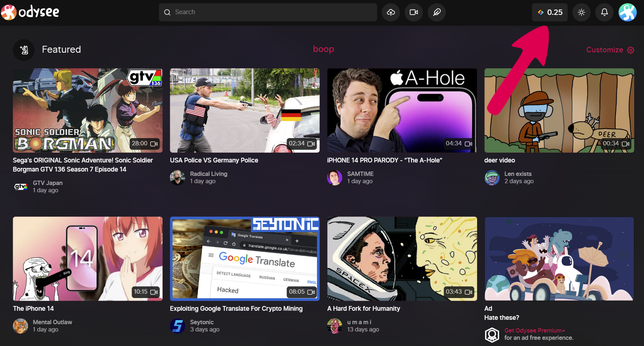Click the boop link
644x346 pixels.
323,49
